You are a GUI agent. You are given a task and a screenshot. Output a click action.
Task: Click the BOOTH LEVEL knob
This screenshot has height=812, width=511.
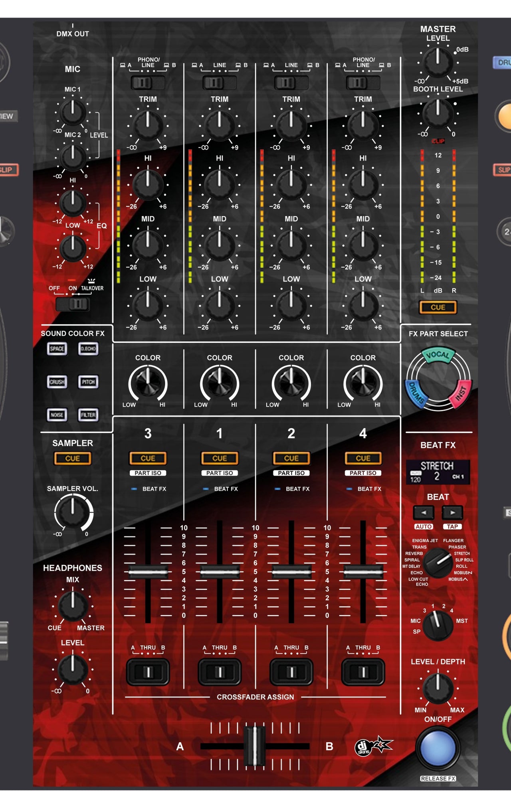[x=438, y=113]
